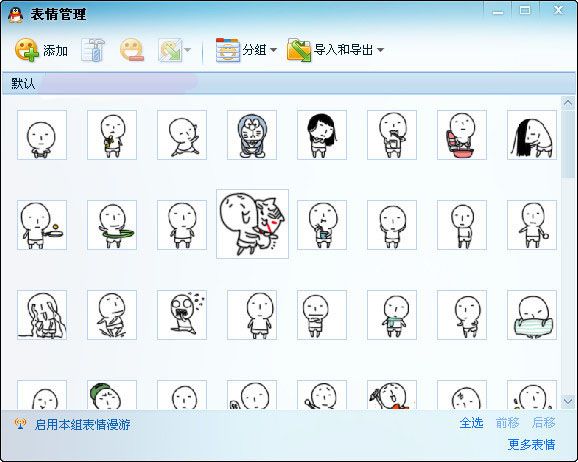Select the black long-haired girl emoticon
This screenshot has width=578, height=462.
click(x=322, y=135)
